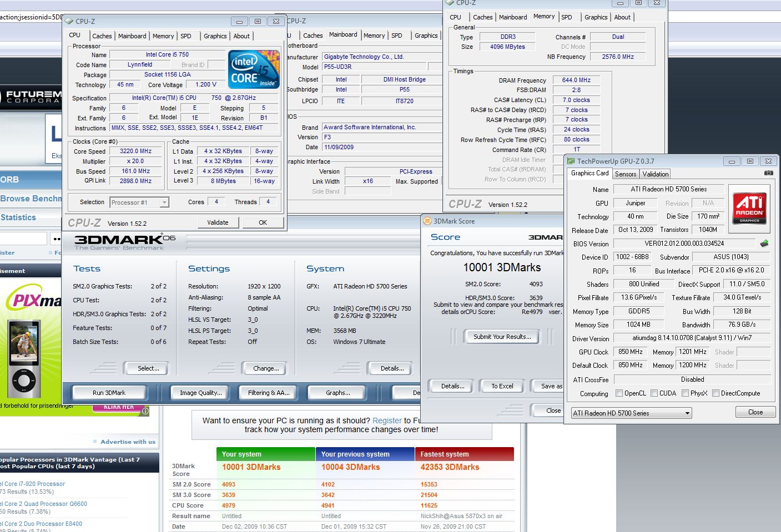Screen dimensions: 781x532
Task: Open the ATI Radeon HD 5700 Series dropdown
Action: click(x=631, y=413)
